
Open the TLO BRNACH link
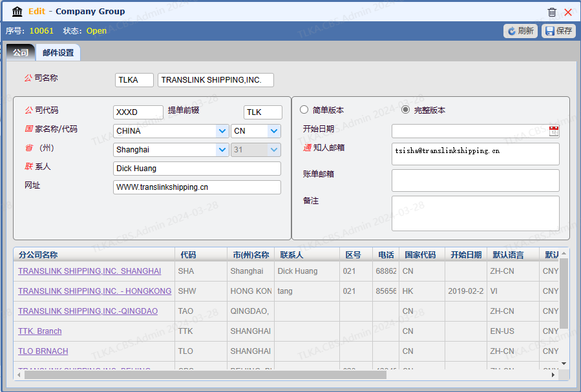pyautogui.click(x=43, y=351)
